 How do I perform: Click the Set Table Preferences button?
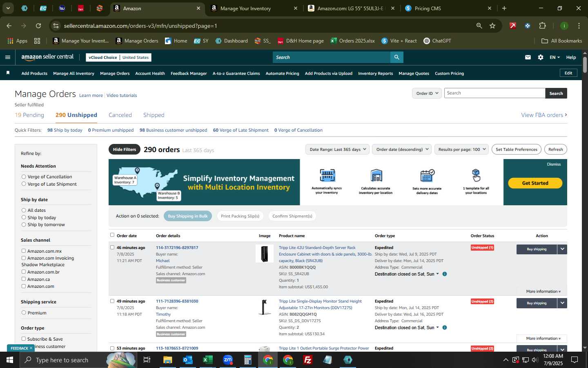pos(517,149)
